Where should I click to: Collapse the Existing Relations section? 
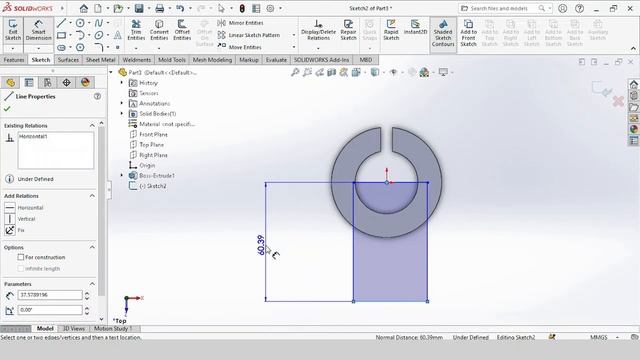pyautogui.click(x=92, y=125)
